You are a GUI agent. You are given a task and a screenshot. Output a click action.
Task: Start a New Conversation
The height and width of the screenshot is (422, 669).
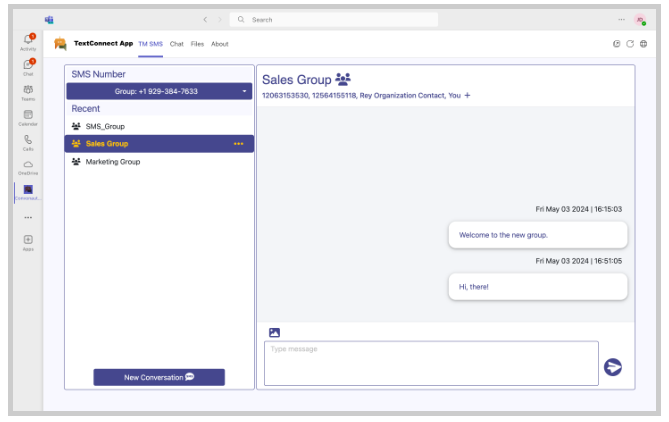pyautogui.click(x=159, y=377)
